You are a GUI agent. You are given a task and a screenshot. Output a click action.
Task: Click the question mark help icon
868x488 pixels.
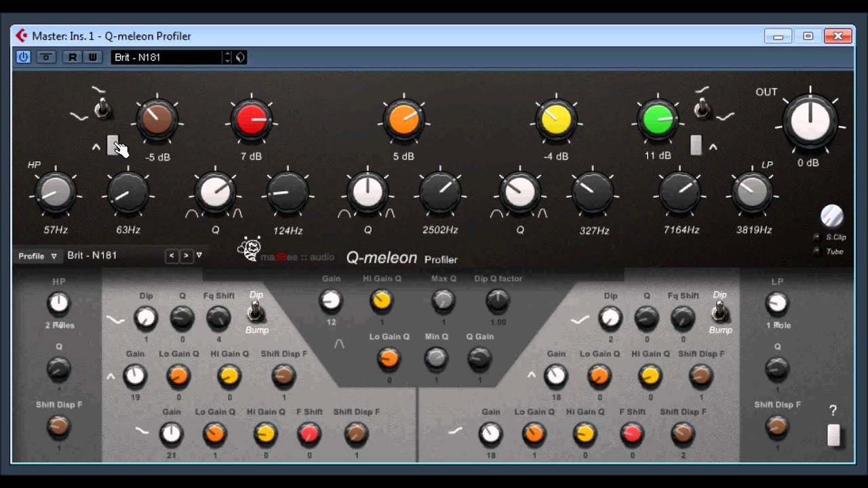(x=833, y=410)
